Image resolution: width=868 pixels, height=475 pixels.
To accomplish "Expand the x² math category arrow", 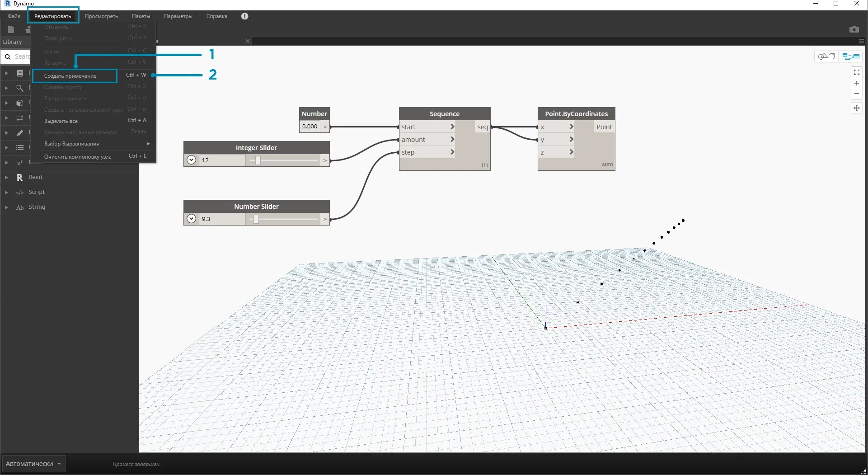I will coord(6,163).
